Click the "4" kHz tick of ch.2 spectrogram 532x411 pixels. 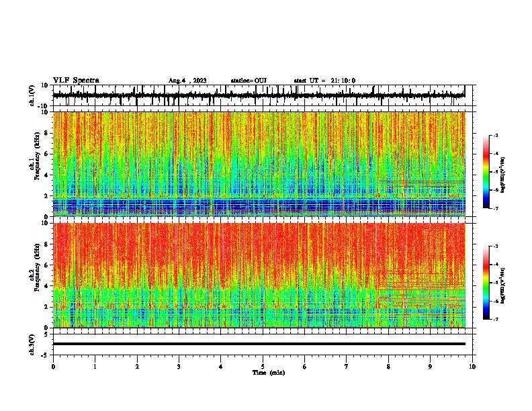pyautogui.click(x=46, y=286)
